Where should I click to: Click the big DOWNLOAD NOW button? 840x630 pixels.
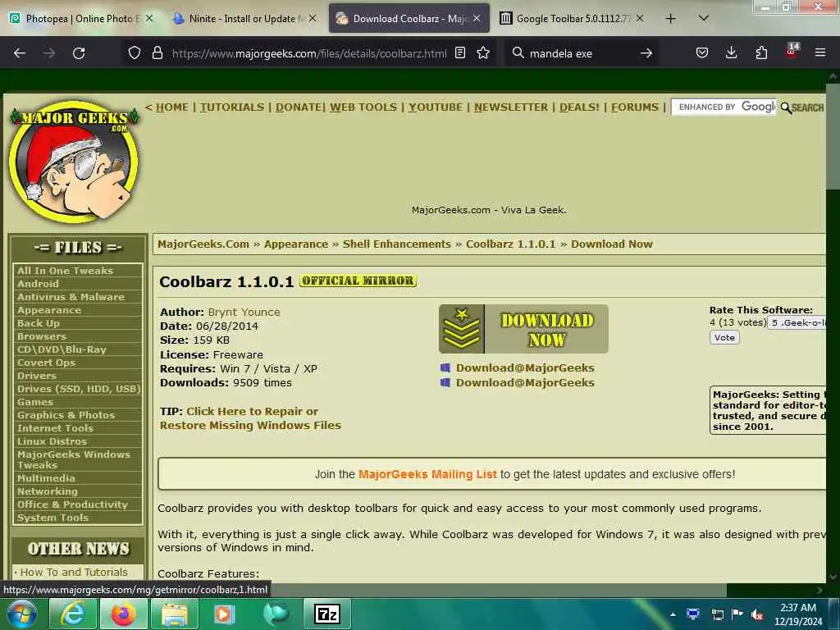523,329
